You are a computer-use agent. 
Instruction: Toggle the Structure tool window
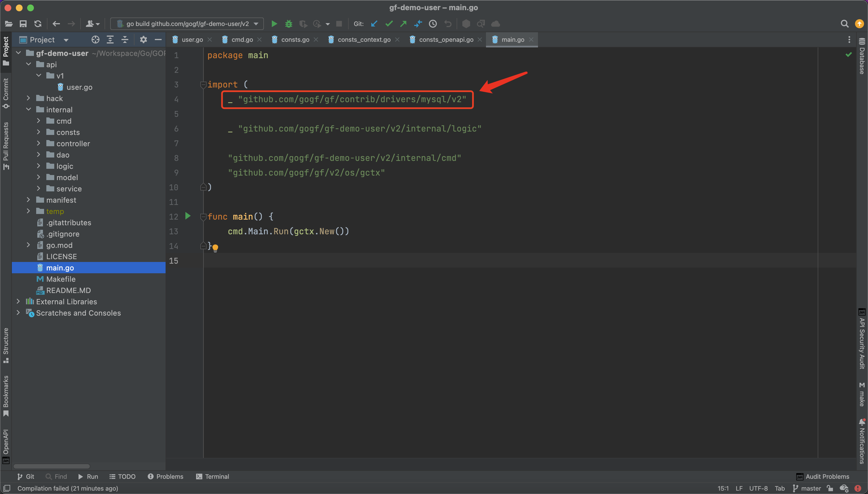click(6, 345)
